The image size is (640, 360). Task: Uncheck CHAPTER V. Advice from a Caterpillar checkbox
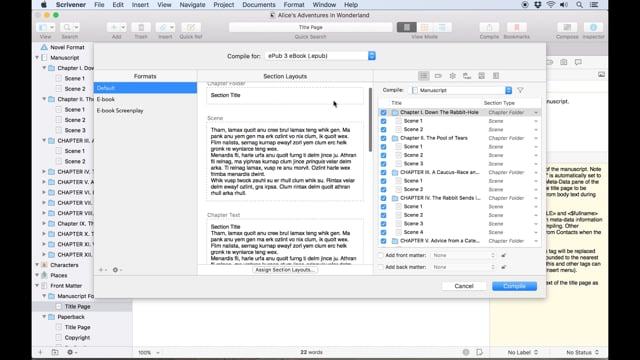(x=383, y=241)
